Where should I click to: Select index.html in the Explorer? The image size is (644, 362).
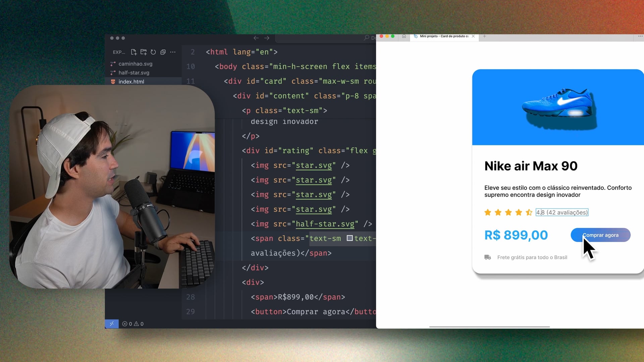[131, 82]
